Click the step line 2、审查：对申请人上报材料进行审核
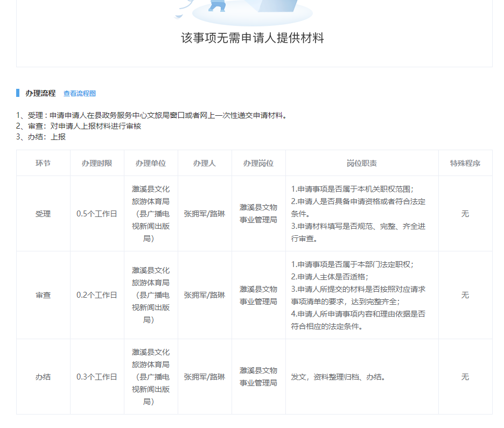This screenshot has width=504, height=428. tap(79, 126)
